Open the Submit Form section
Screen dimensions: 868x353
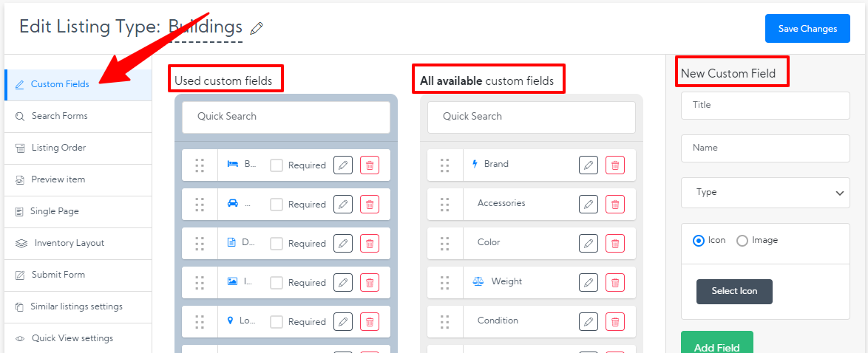58,275
